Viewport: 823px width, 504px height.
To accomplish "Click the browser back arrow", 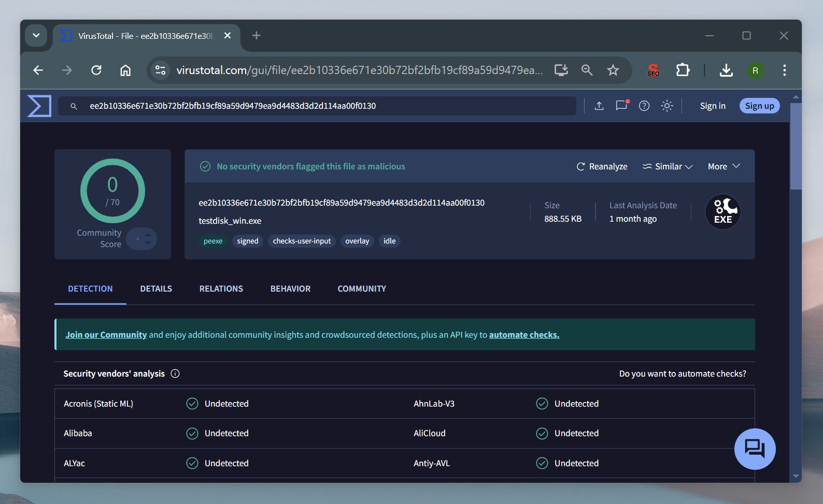I will pyautogui.click(x=38, y=70).
